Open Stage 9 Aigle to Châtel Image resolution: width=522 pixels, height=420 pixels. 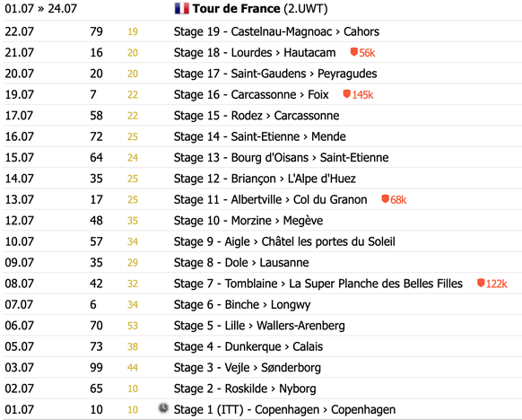pos(284,241)
